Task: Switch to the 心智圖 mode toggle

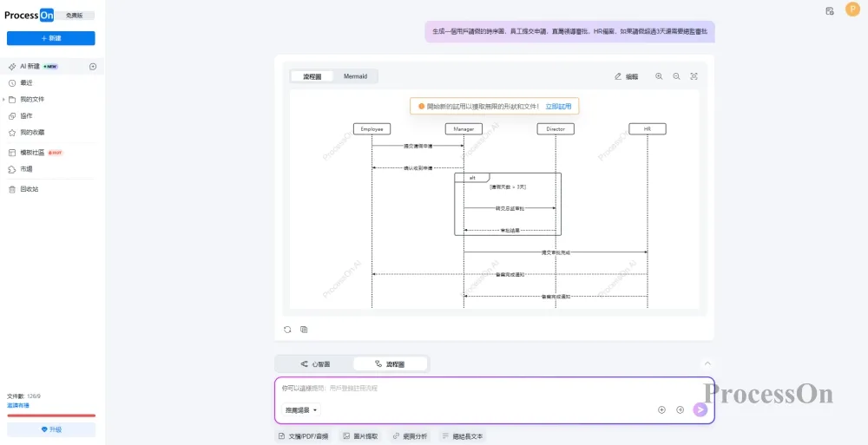Action: 315,364
